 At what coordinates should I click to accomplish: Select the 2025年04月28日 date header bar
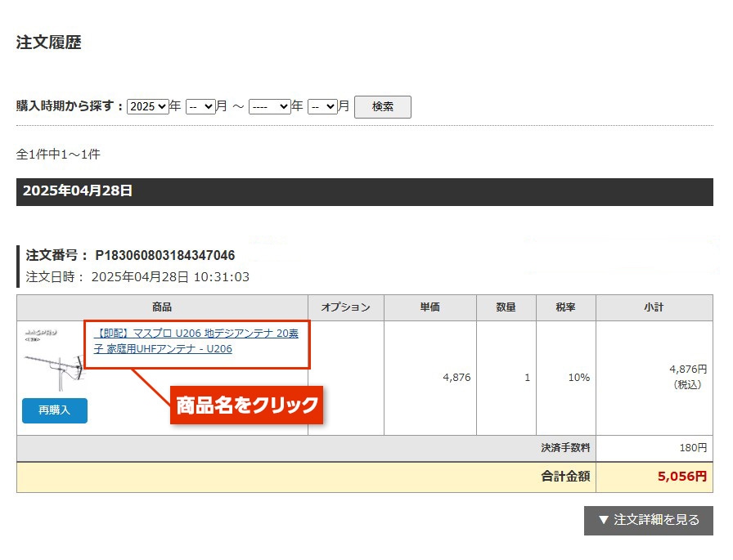coord(364,191)
